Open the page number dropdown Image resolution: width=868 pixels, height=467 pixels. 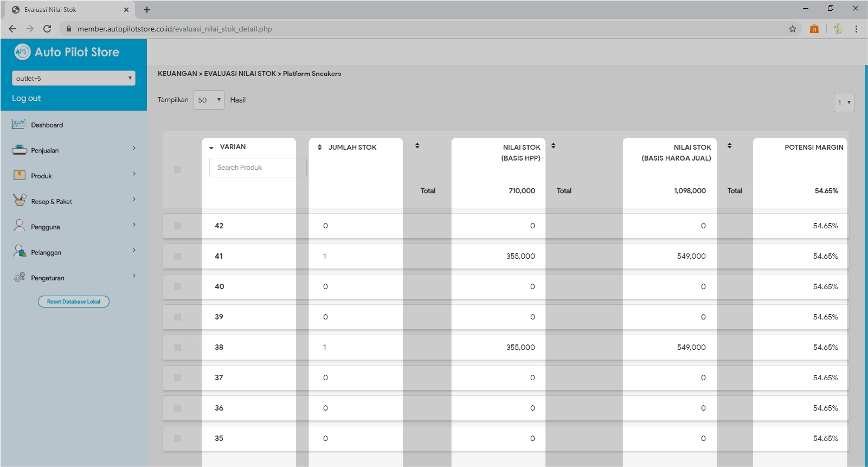844,103
